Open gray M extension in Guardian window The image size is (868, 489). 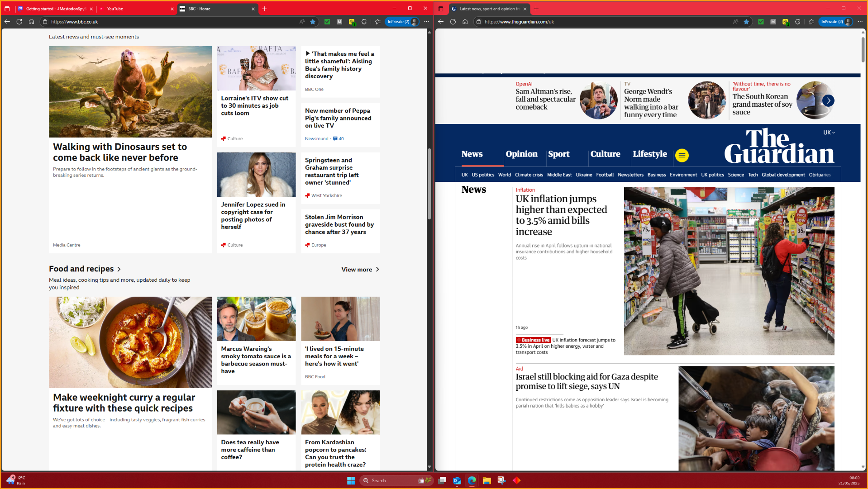[x=773, y=22]
